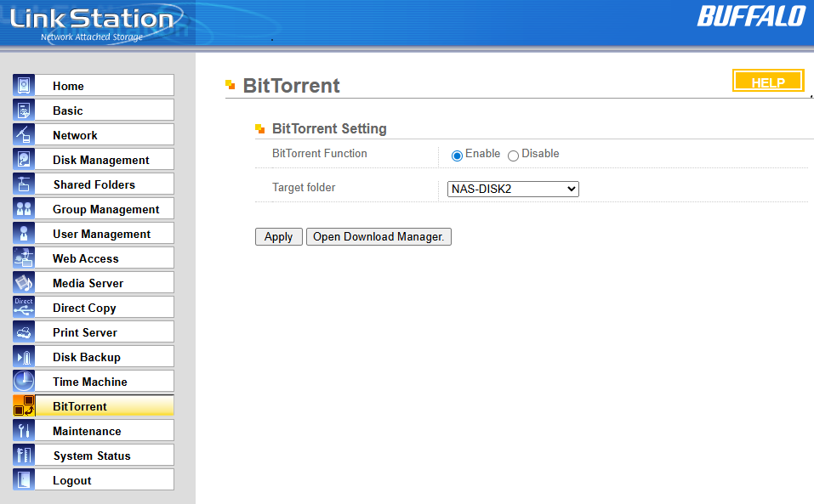
Task: Go to the System Status page
Action: pyautogui.click(x=94, y=456)
